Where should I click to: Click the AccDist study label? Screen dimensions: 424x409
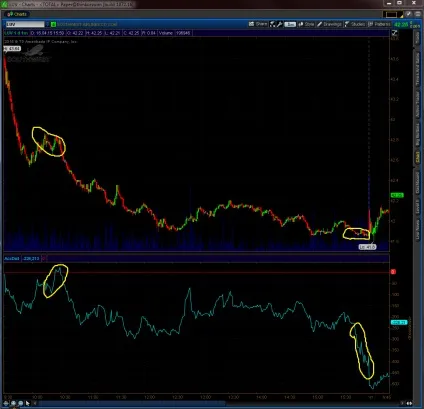12,258
